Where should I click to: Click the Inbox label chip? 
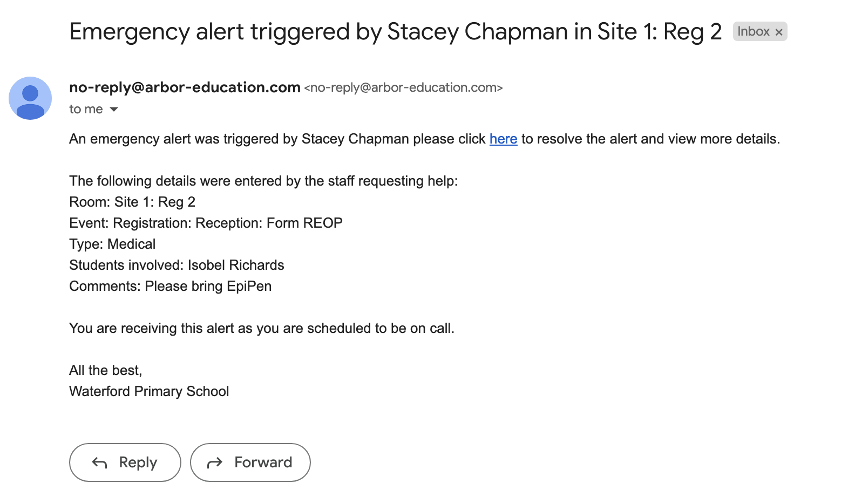[x=753, y=32]
